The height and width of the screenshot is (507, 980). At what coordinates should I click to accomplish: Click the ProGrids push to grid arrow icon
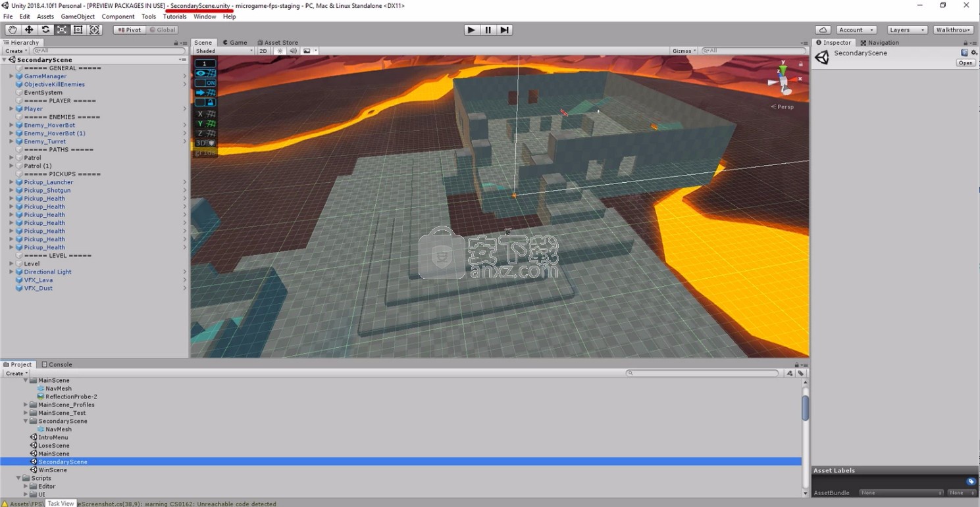(205, 93)
